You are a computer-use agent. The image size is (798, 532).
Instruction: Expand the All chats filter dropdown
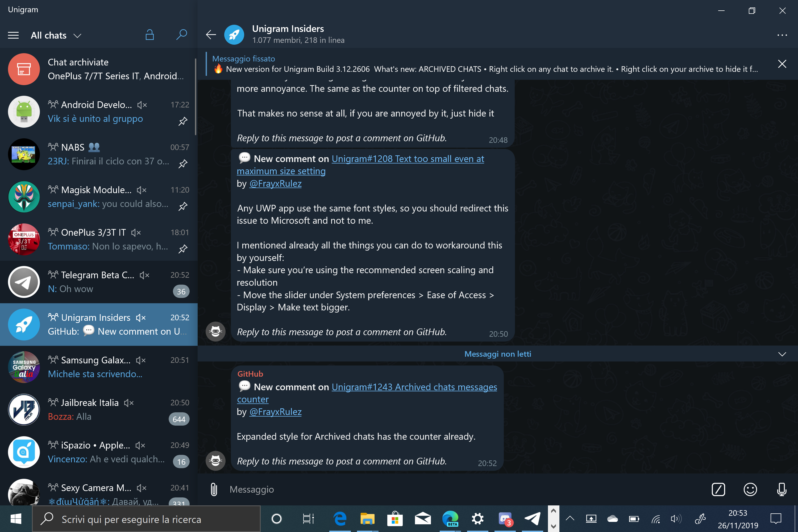pyautogui.click(x=77, y=35)
